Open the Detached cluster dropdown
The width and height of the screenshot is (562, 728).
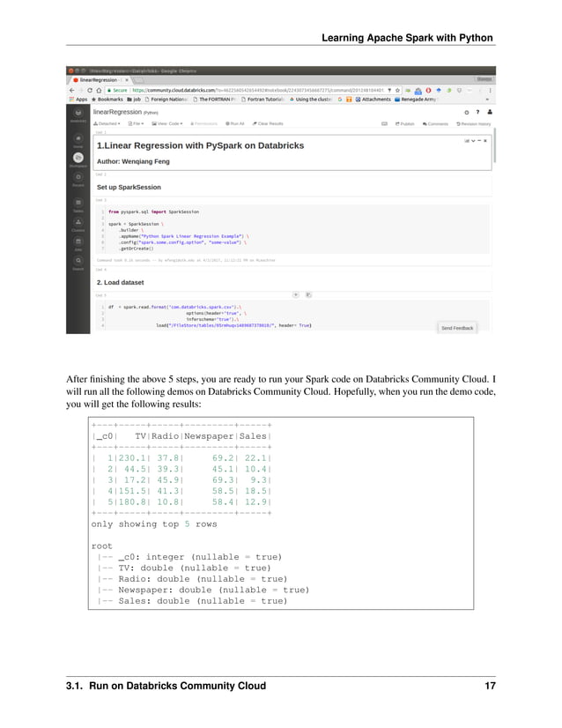tap(107, 124)
